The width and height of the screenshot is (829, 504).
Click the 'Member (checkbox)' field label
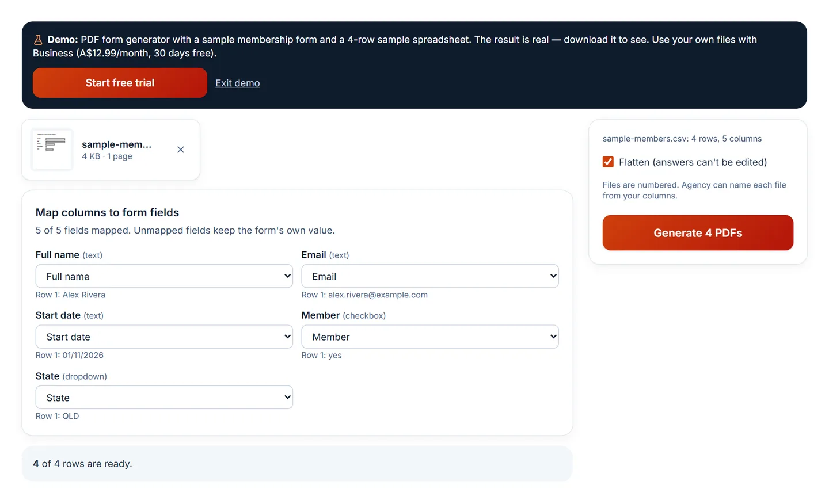[344, 315]
